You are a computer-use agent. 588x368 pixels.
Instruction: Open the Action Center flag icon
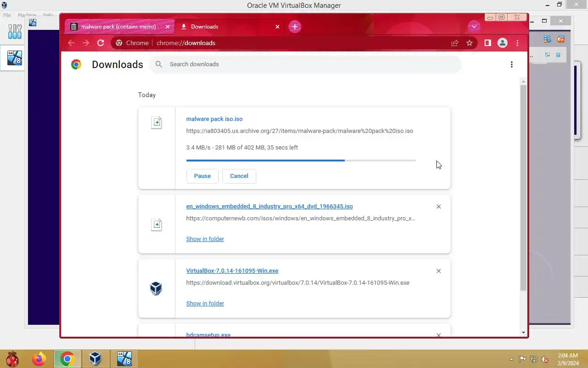click(x=523, y=359)
